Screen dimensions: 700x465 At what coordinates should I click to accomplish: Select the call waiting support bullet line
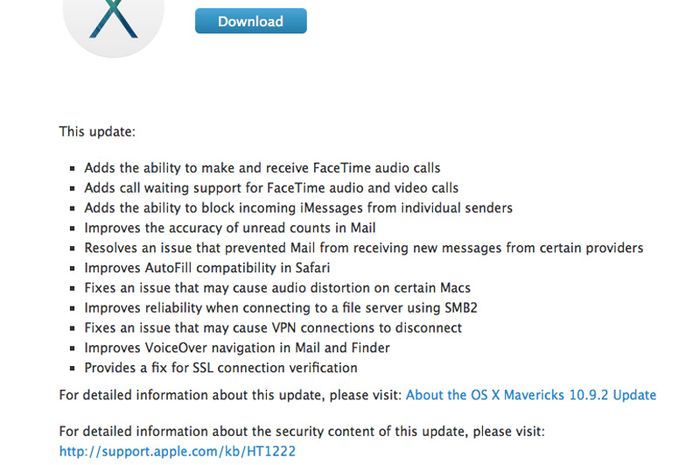pyautogui.click(x=271, y=188)
